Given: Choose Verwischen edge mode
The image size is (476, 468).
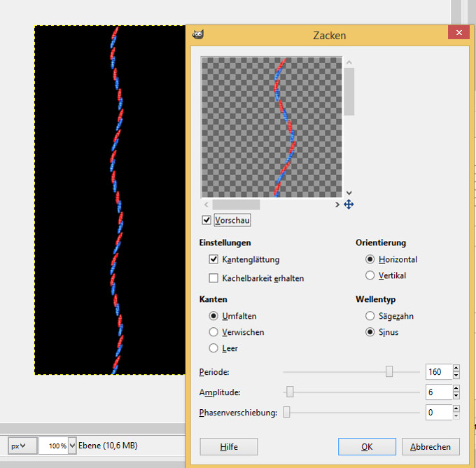Looking at the screenshot, I should (x=213, y=332).
